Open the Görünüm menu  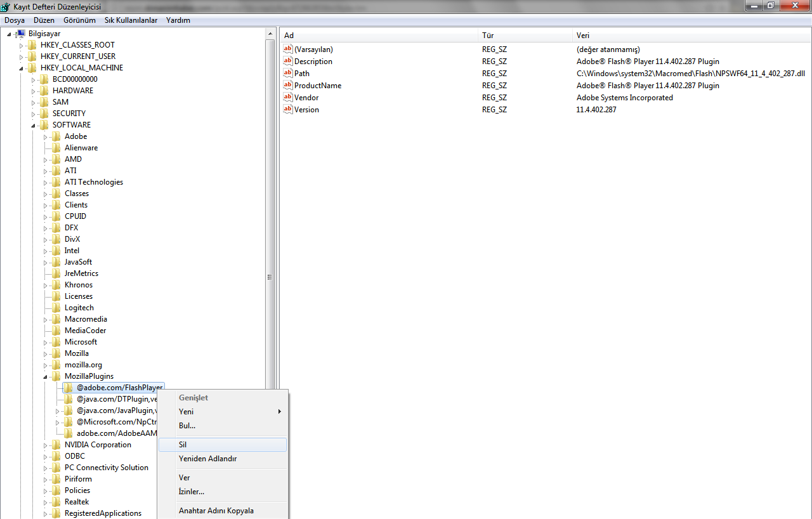click(79, 20)
